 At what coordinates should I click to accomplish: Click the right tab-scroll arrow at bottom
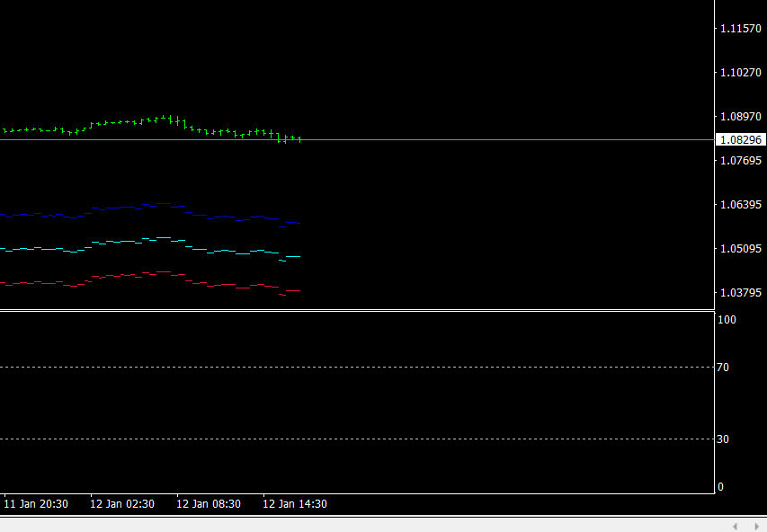click(757, 526)
